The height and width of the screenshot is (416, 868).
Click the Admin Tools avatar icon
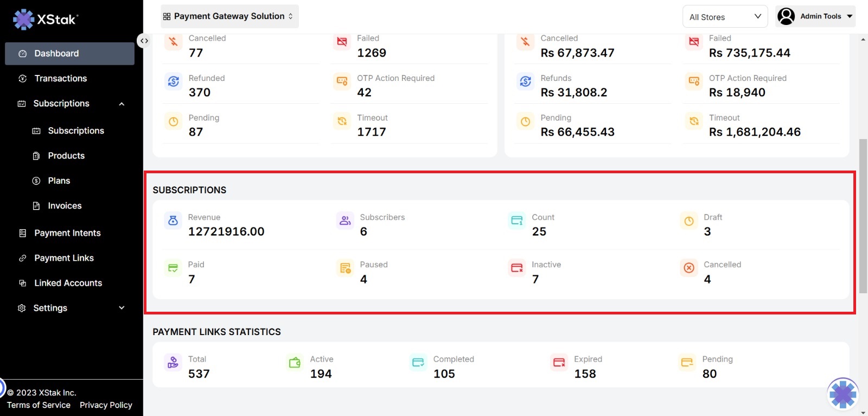click(x=786, y=16)
